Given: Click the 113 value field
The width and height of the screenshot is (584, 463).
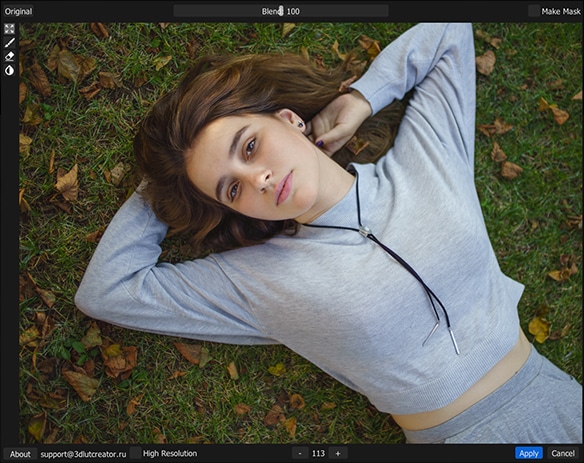Looking at the screenshot, I should [318, 453].
